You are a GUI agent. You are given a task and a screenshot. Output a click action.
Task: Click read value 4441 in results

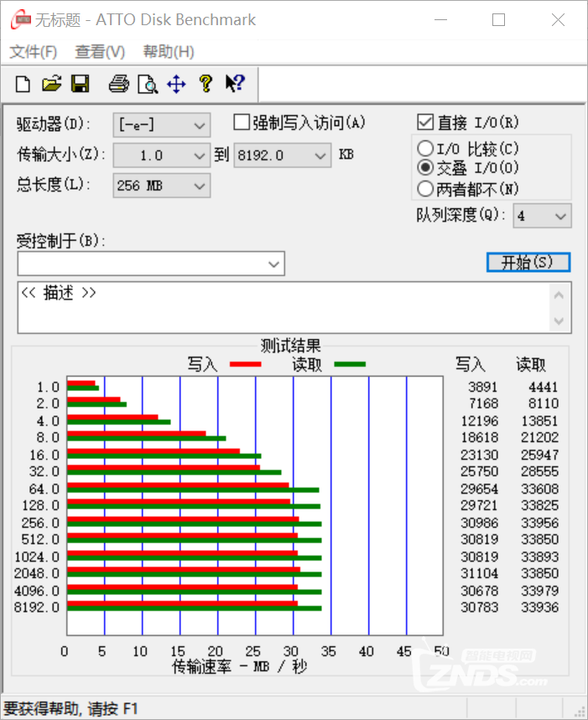click(543, 387)
